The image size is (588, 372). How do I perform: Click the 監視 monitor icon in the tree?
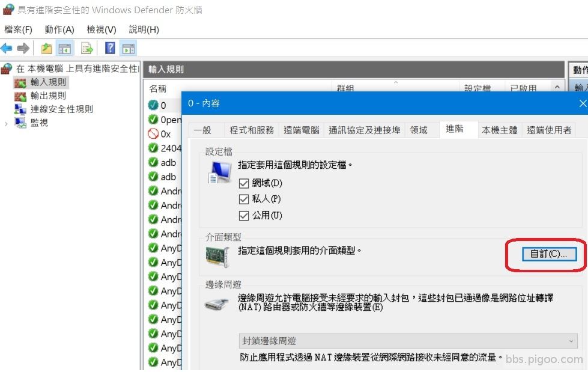pyautogui.click(x=20, y=123)
